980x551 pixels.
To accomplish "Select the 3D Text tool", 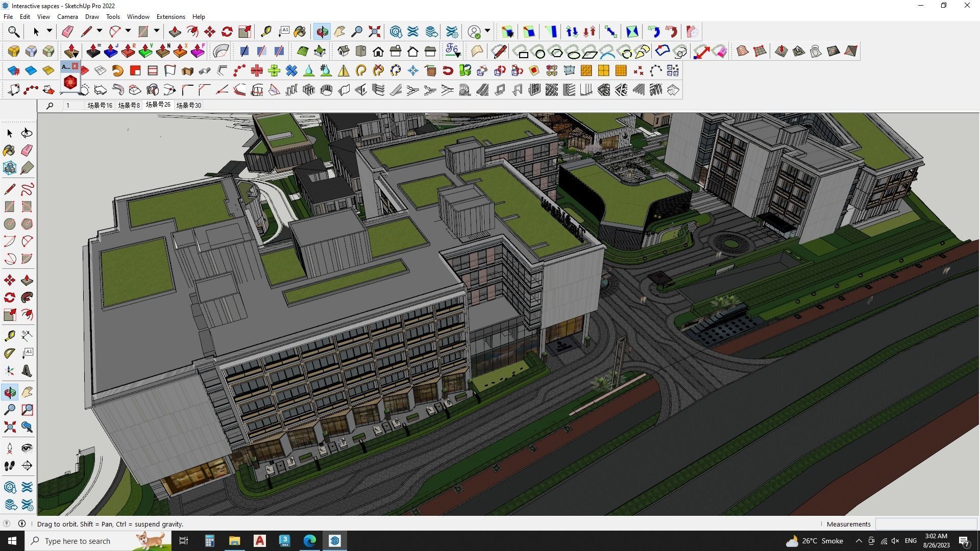I will click(x=27, y=371).
